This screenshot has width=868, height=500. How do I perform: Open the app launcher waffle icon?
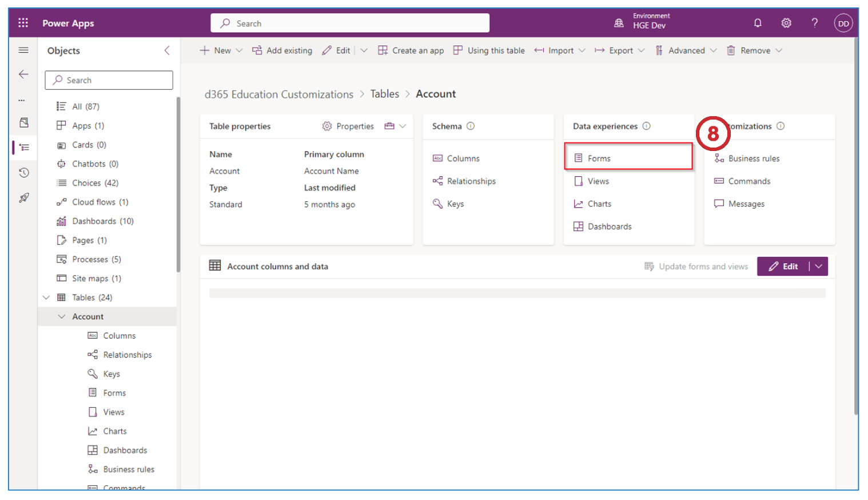point(23,23)
